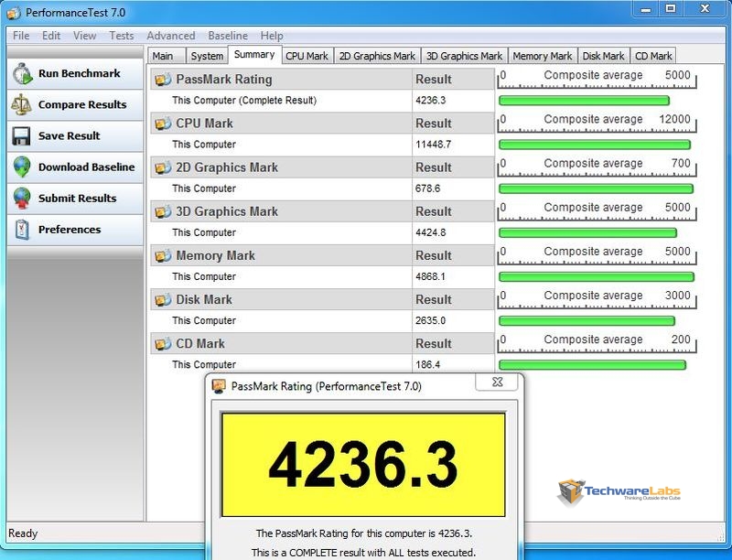Open the File menu
Screen dimensions: 732x560
(21, 36)
